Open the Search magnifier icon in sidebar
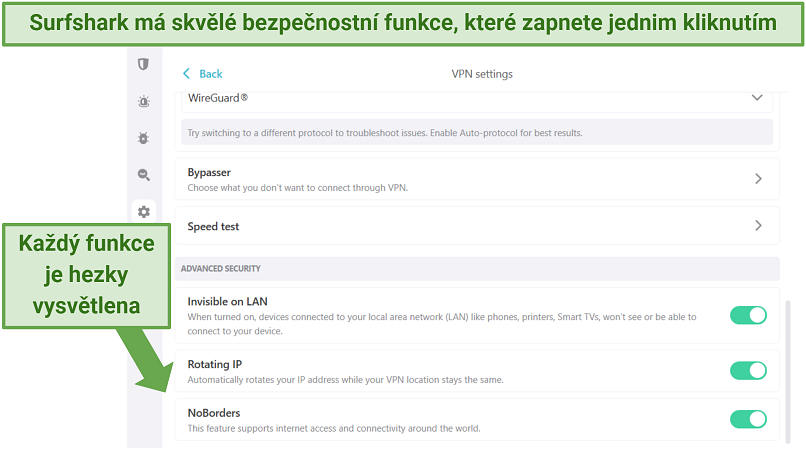Image resolution: width=806 pixels, height=450 pixels. (144, 175)
